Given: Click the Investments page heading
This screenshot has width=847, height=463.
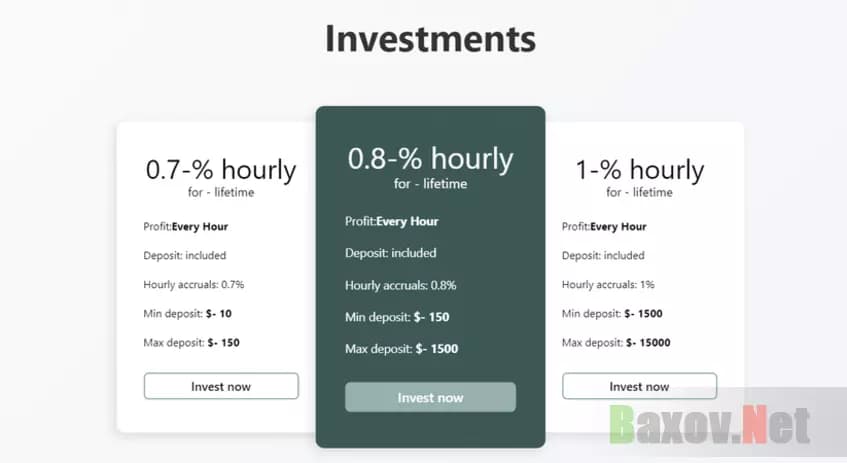Looking at the screenshot, I should click(430, 39).
